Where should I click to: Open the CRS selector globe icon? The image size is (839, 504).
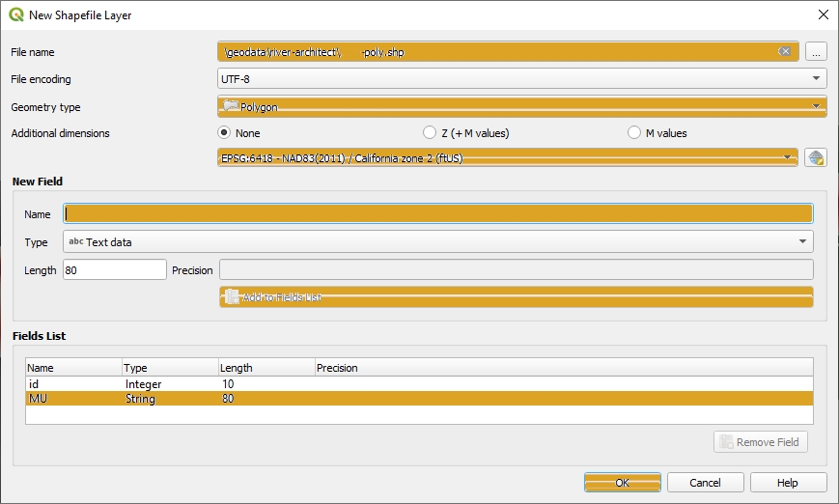pyautogui.click(x=816, y=157)
